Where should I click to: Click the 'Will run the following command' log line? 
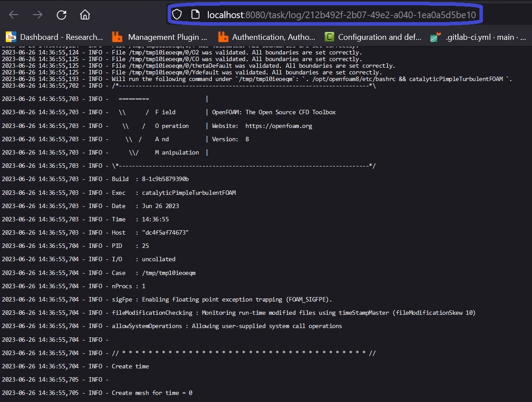[x=257, y=79]
